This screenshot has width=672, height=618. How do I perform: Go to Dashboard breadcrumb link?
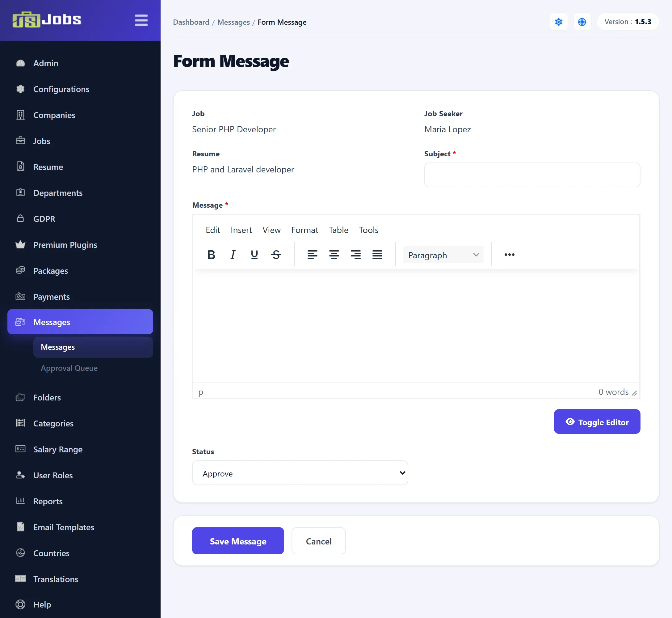(191, 22)
